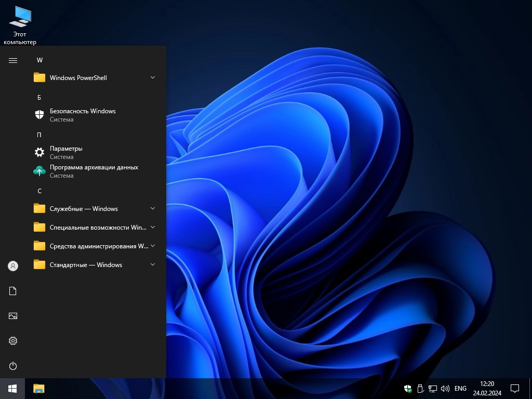
Task: Open Pictures from the Start sidebar
Action: [x=13, y=316]
